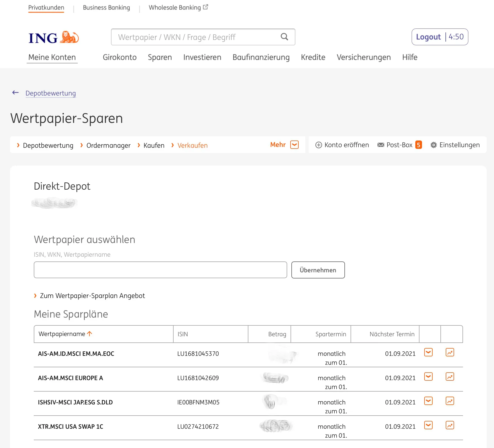Select the AIS-AM.ID.MSCI EM.MA.EOC row name
Viewport: 494px width, 448px height.
tap(76, 354)
